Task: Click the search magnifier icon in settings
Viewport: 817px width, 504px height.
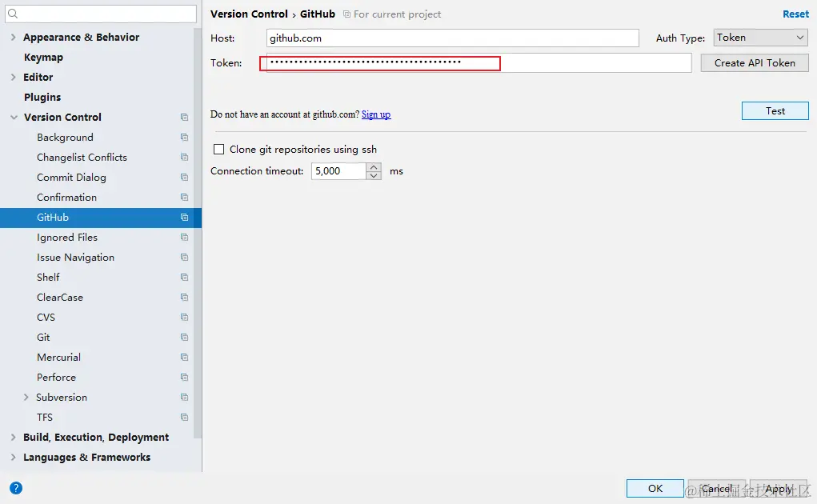Action: pos(13,14)
